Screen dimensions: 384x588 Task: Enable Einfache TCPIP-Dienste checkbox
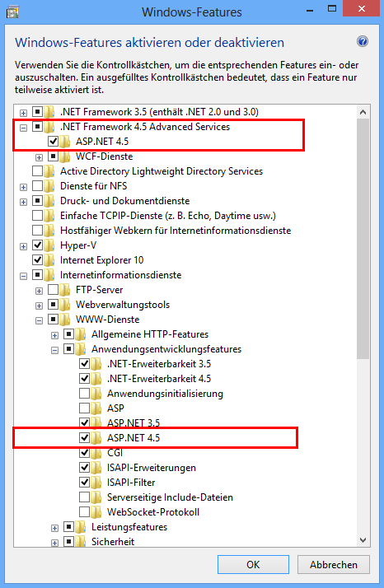click(38, 216)
